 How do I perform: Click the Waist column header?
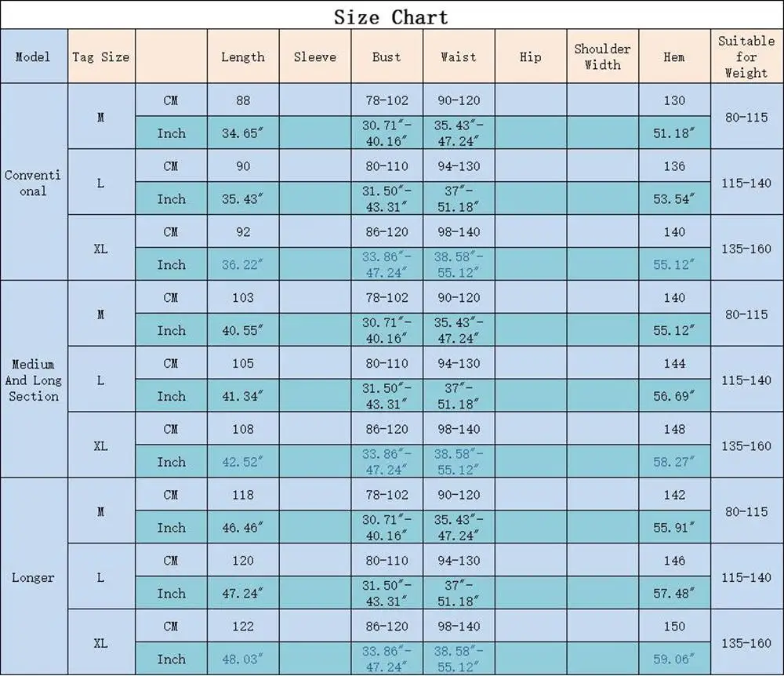(459, 56)
